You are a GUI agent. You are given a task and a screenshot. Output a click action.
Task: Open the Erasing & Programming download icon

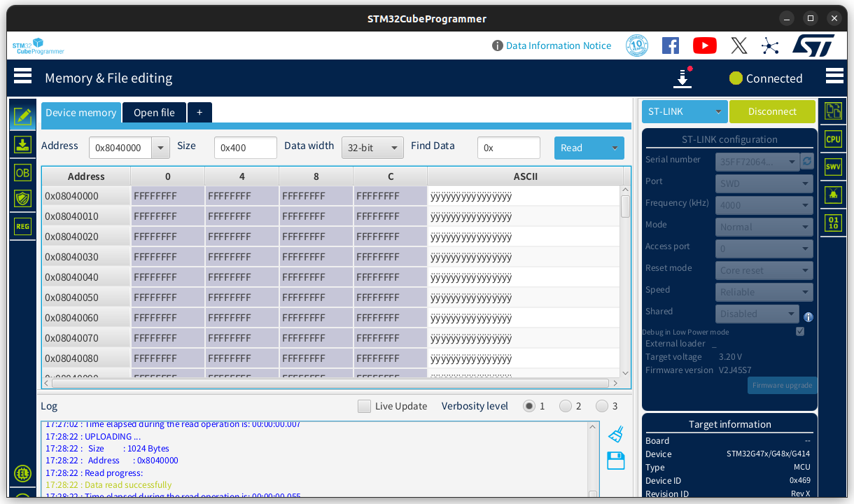tap(22, 145)
